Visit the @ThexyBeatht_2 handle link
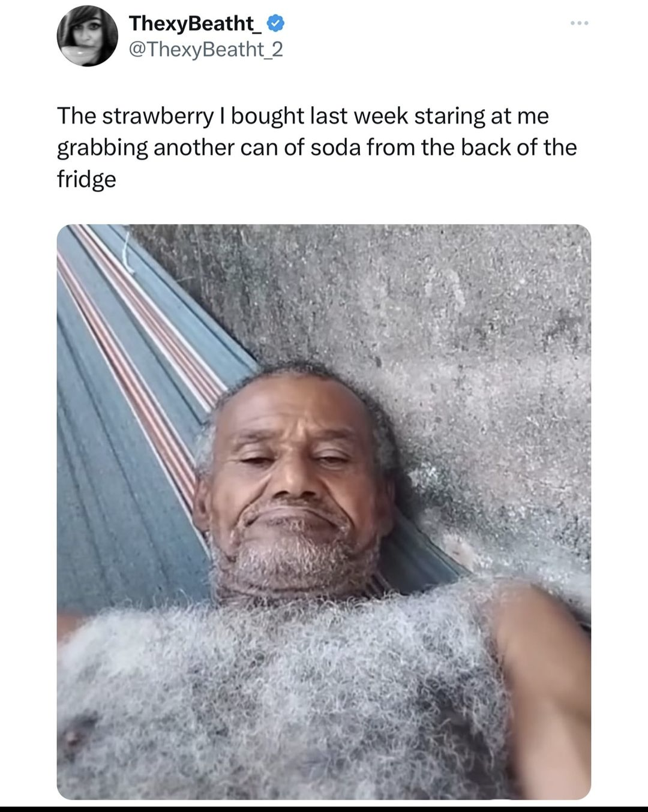This screenshot has width=648, height=812. click(205, 50)
